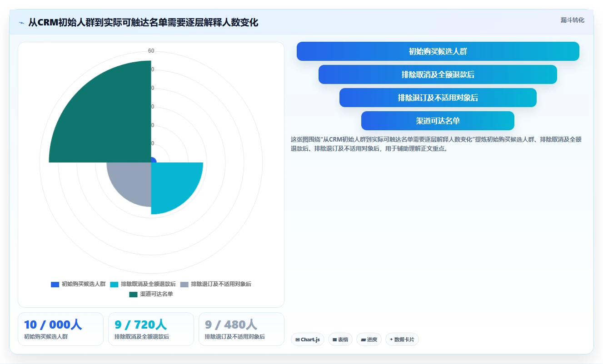Viewport: 603px width, 364px height.
Task: Click the 漏斗转化 tag label
Action: (x=572, y=20)
